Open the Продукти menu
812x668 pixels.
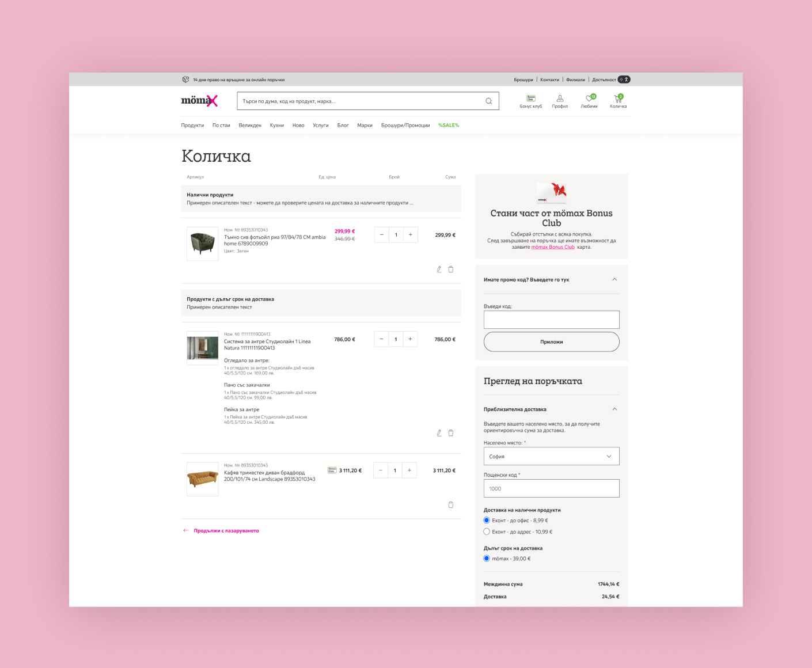192,125
